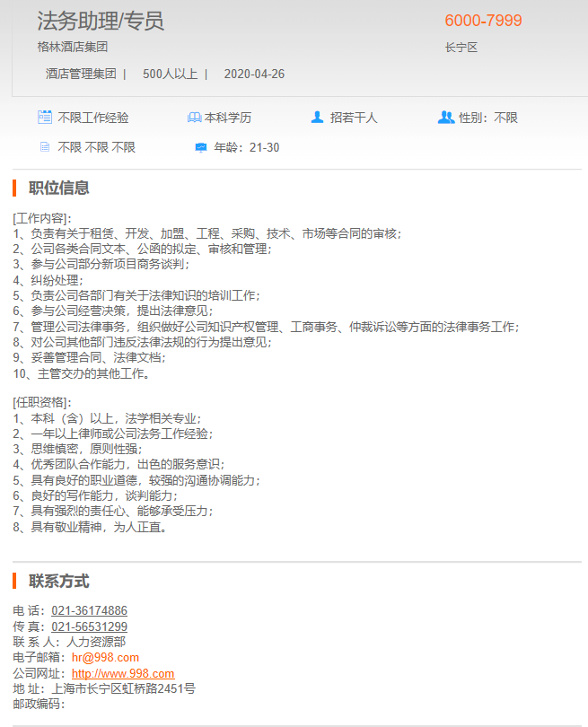Click the salary range 6000-7999
Image resolution: width=588 pixels, height=727 pixels.
pyautogui.click(x=483, y=21)
